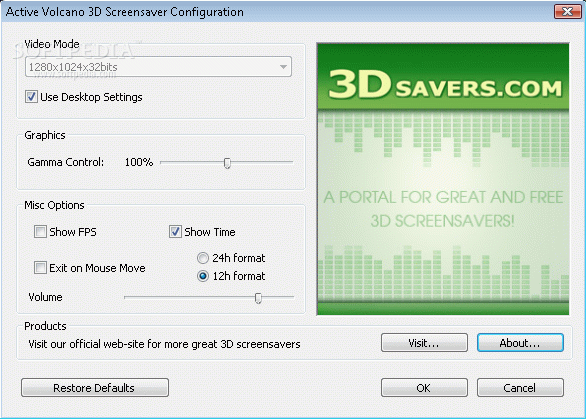The width and height of the screenshot is (586, 419).
Task: Click the Volume slider thumb
Action: pyautogui.click(x=258, y=298)
